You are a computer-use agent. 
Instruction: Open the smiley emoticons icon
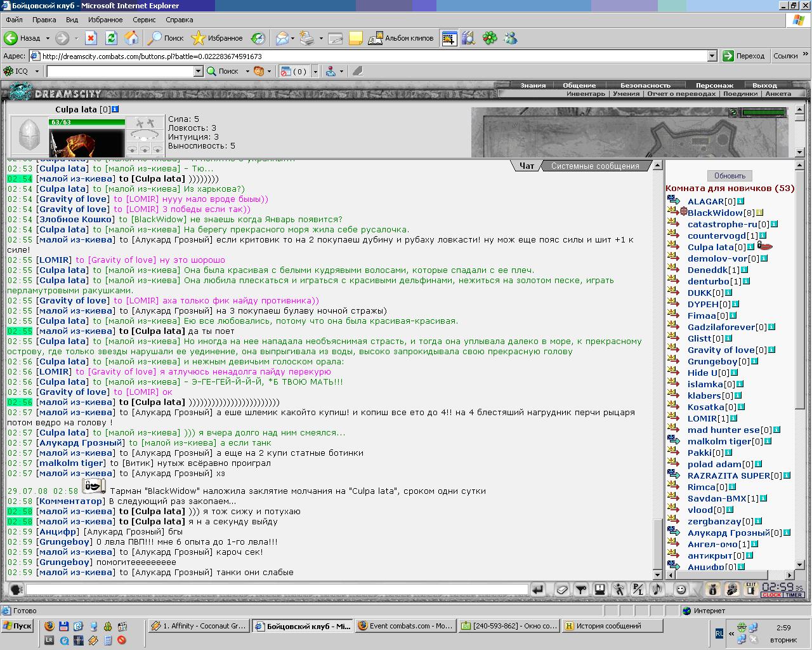point(681,590)
